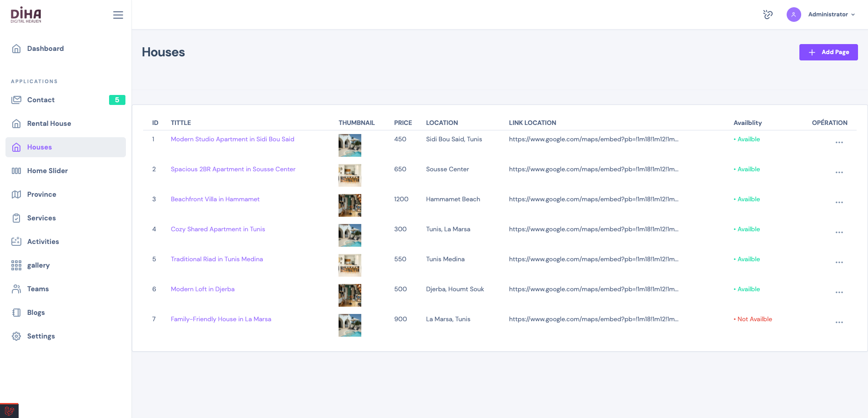Click thumbnail of Beachfront Villa in Hammamet
Viewport: 868px width, 418px height.
point(350,205)
